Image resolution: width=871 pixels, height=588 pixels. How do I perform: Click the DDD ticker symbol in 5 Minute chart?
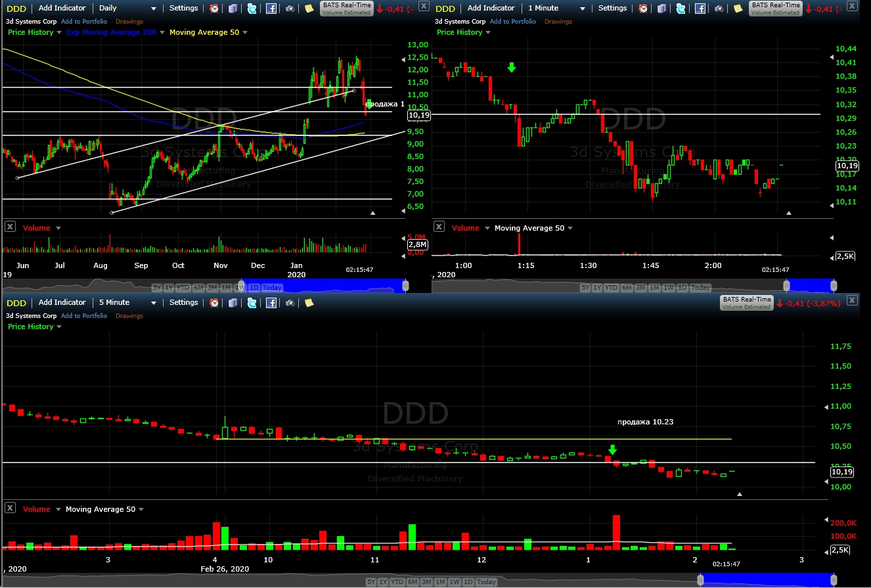pyautogui.click(x=16, y=303)
